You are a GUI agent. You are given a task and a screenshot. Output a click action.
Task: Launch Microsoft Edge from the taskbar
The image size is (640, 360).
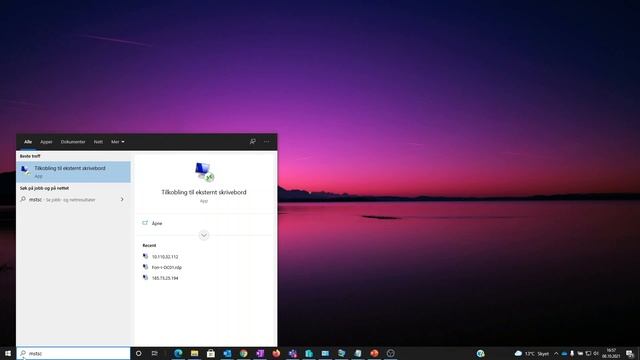click(x=178, y=353)
